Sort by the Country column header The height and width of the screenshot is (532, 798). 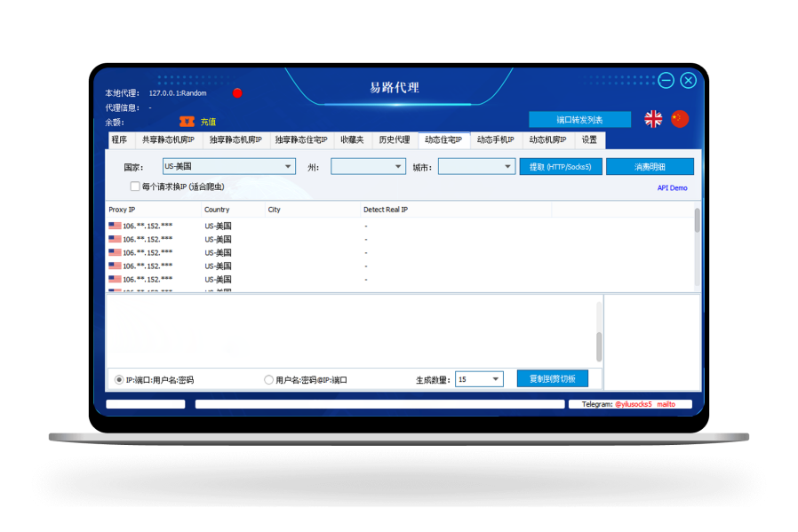click(233, 210)
